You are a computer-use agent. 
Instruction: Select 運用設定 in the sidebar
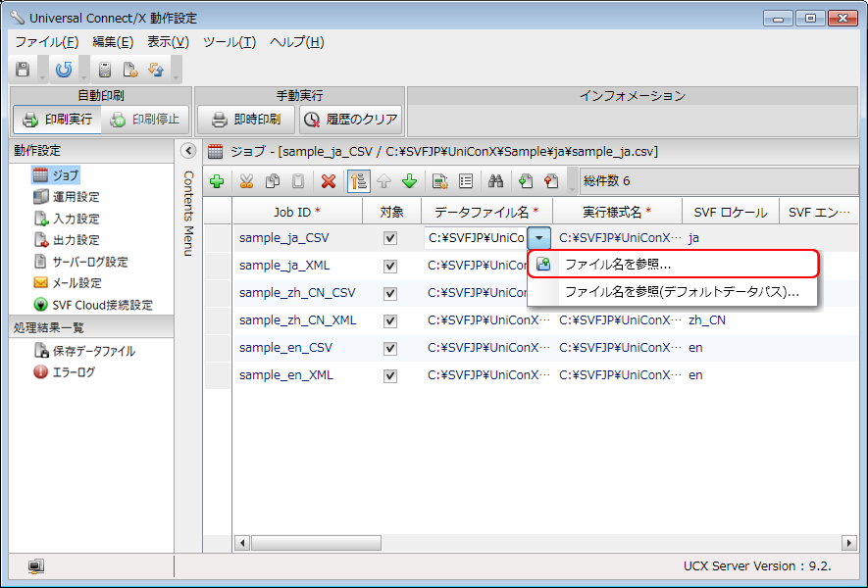[x=67, y=197]
